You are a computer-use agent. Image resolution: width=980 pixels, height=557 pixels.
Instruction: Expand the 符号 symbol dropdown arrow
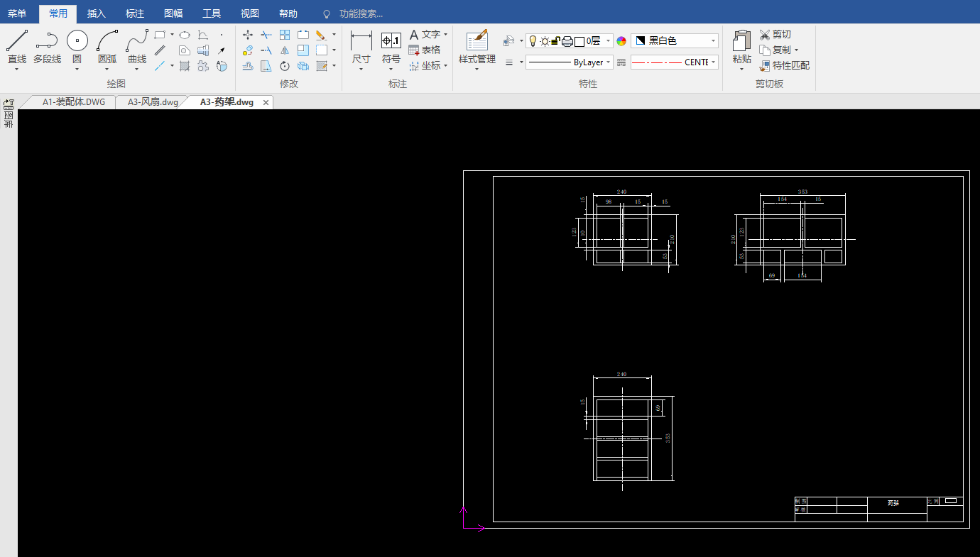click(391, 70)
